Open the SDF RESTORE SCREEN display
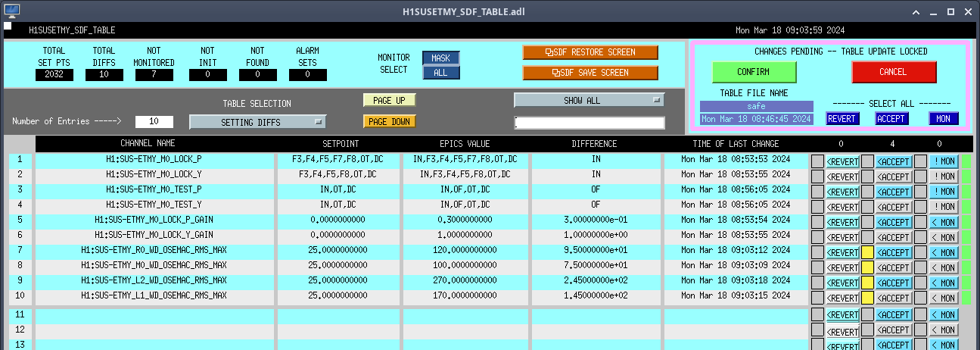Viewport: 980px width, 350px height. point(590,52)
